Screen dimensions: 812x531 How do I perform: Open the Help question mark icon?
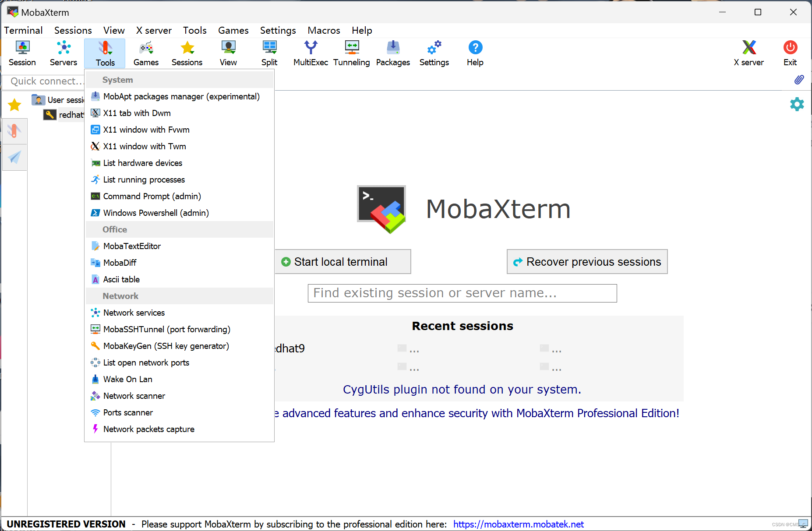pos(475,53)
